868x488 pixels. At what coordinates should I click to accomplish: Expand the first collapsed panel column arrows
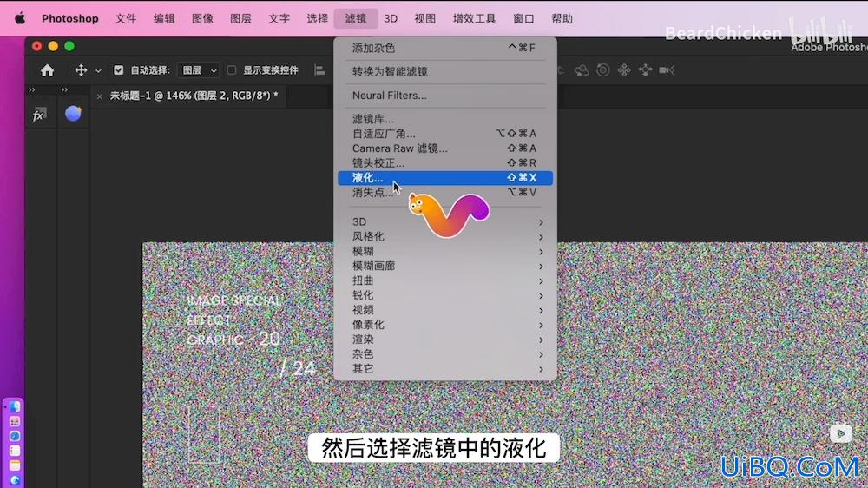click(31, 89)
